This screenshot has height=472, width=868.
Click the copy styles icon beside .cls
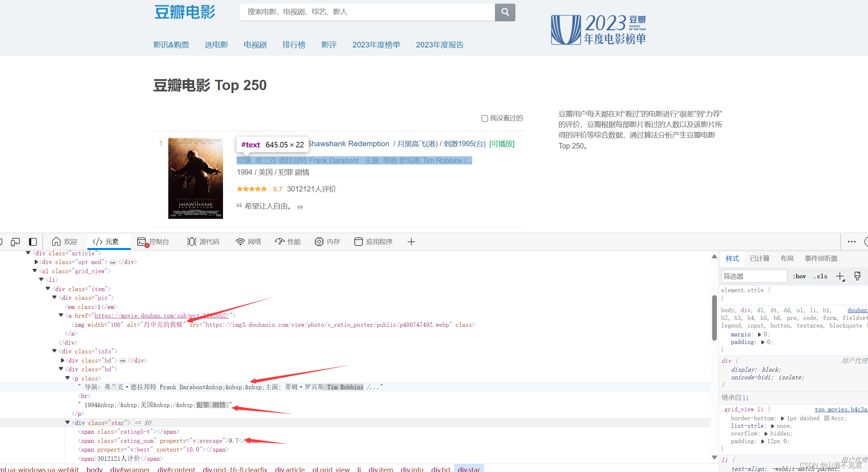pos(857,276)
